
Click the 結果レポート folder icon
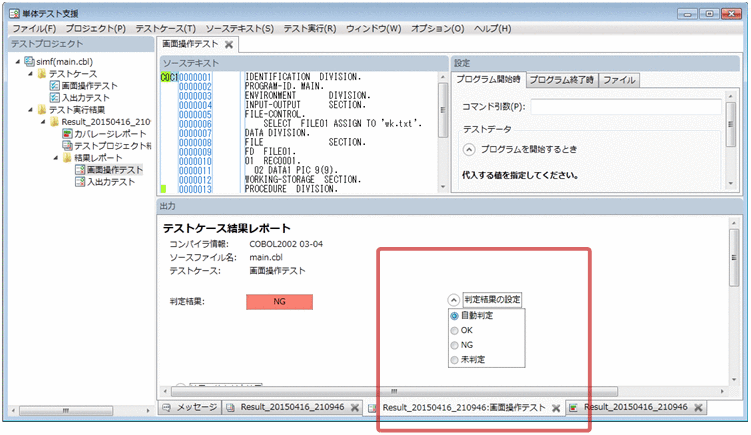pos(68,157)
